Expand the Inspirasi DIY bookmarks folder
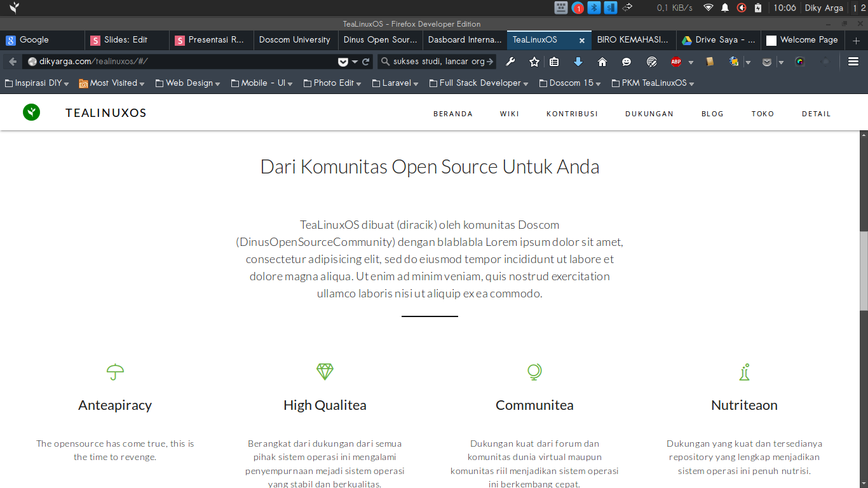This screenshot has height=488, width=868. click(x=37, y=83)
